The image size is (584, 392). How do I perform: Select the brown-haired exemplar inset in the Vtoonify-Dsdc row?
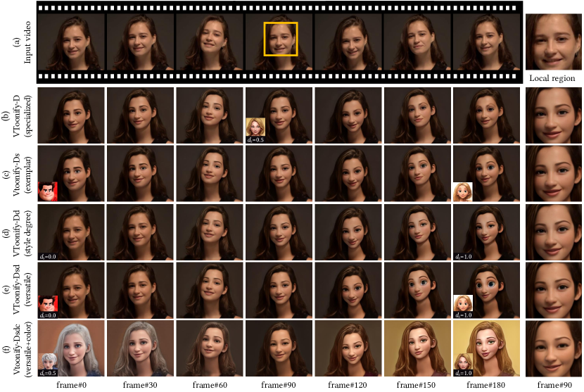pos(462,362)
